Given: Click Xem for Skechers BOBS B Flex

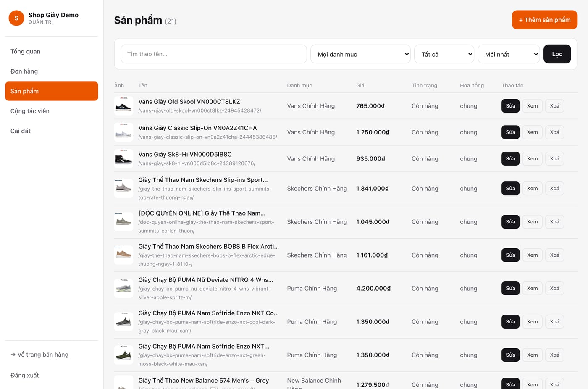Looking at the screenshot, I should (x=532, y=255).
